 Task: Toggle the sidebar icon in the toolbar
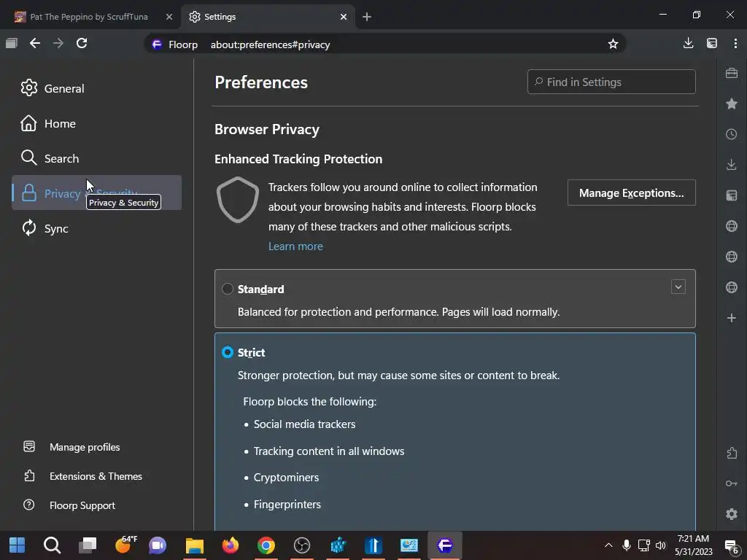[712, 43]
